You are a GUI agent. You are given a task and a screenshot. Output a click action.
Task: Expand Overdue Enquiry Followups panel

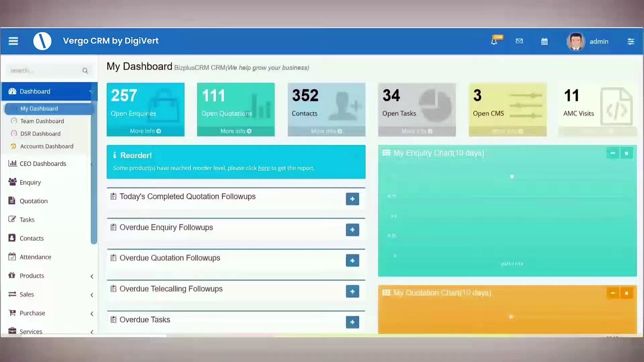coord(352,230)
